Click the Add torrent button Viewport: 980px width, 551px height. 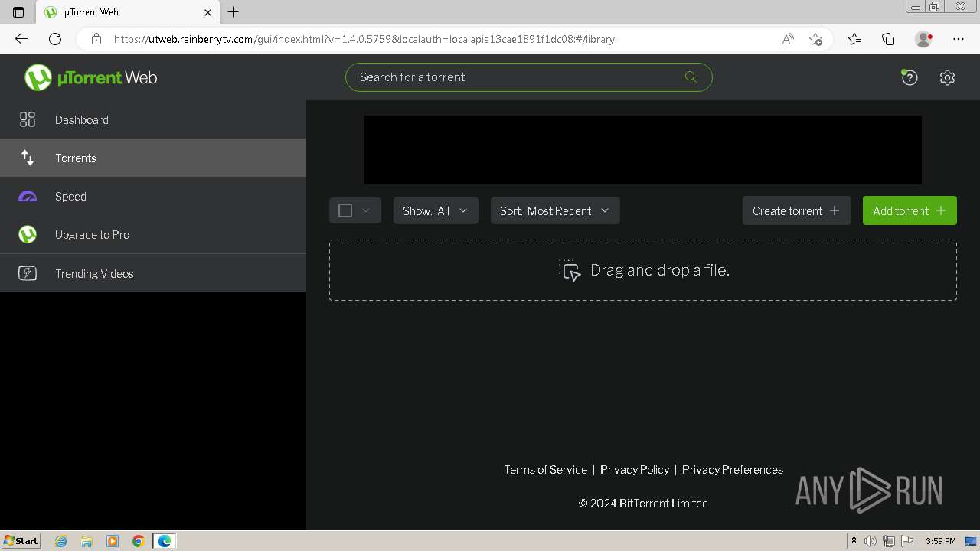910,210
